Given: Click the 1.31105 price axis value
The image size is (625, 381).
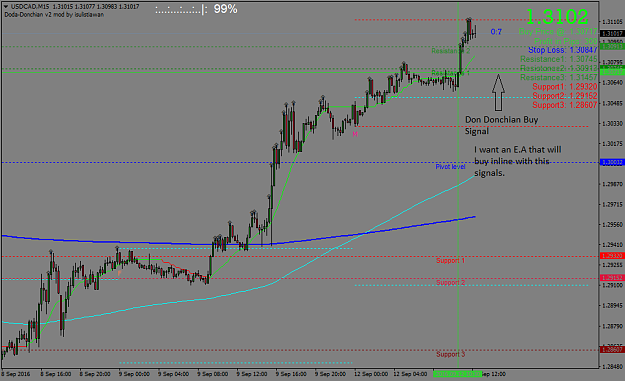Looking at the screenshot, I should click(613, 22).
